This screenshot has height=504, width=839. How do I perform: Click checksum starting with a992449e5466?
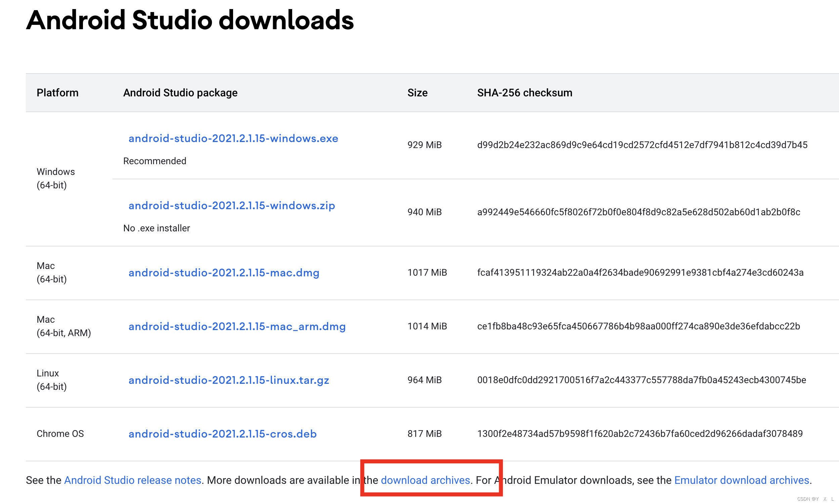pyautogui.click(x=638, y=212)
